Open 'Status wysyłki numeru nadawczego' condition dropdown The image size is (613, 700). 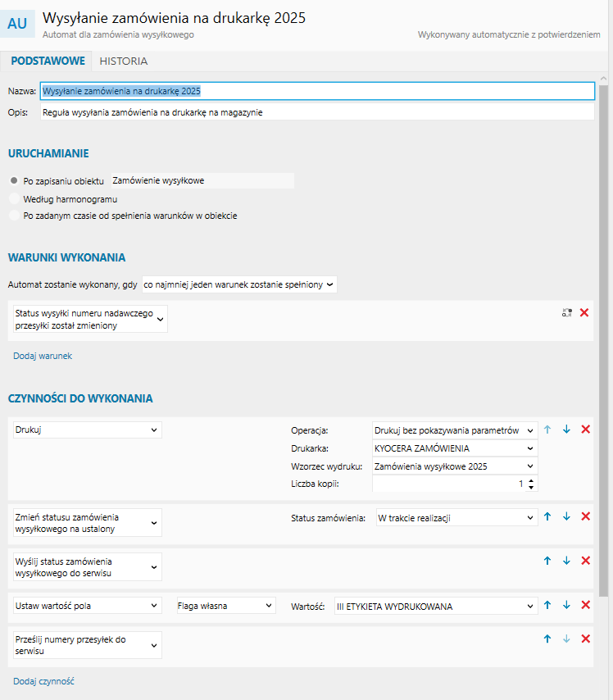[91, 319]
